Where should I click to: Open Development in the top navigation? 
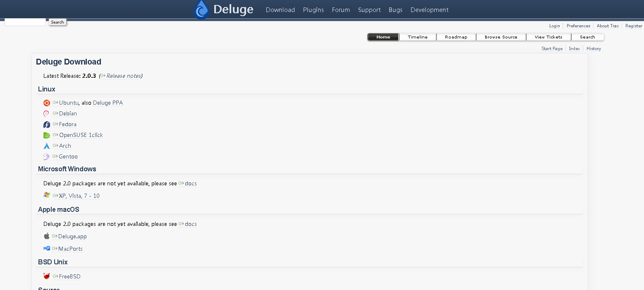(429, 10)
